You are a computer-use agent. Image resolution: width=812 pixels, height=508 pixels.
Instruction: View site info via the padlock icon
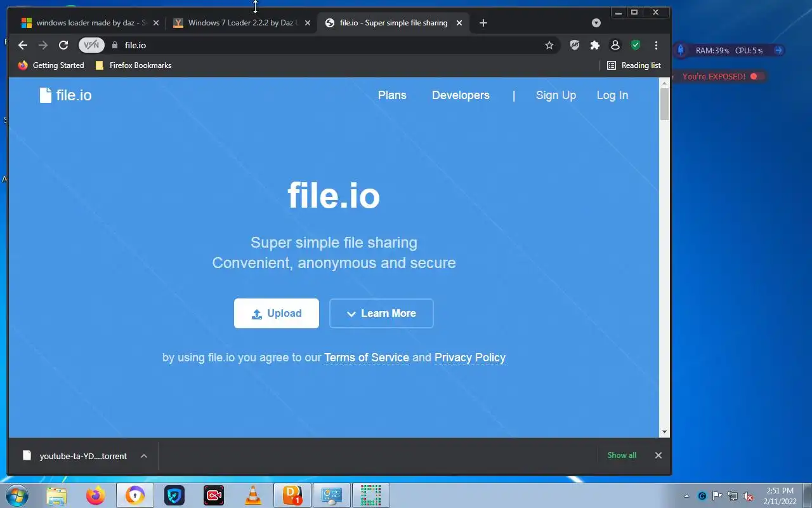coord(115,45)
